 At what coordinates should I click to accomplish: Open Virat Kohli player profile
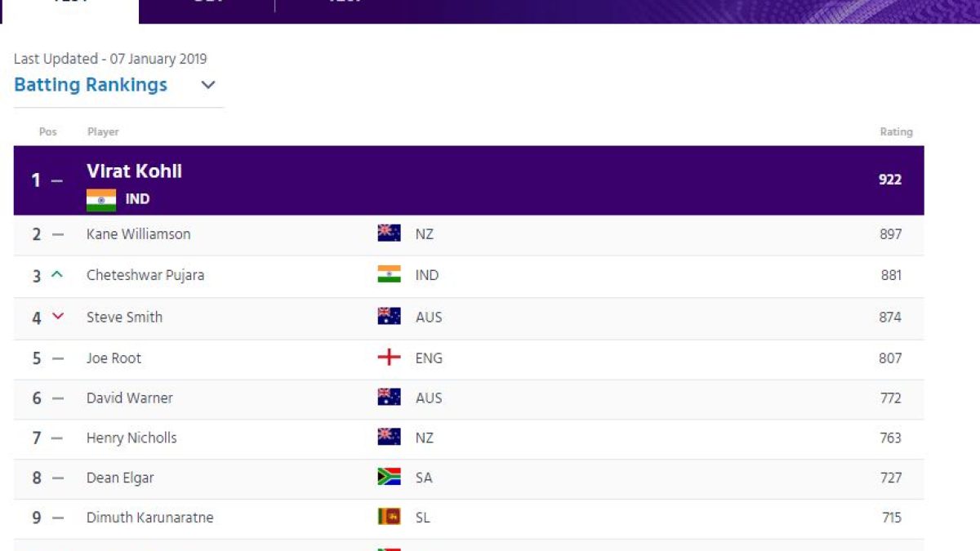[135, 171]
